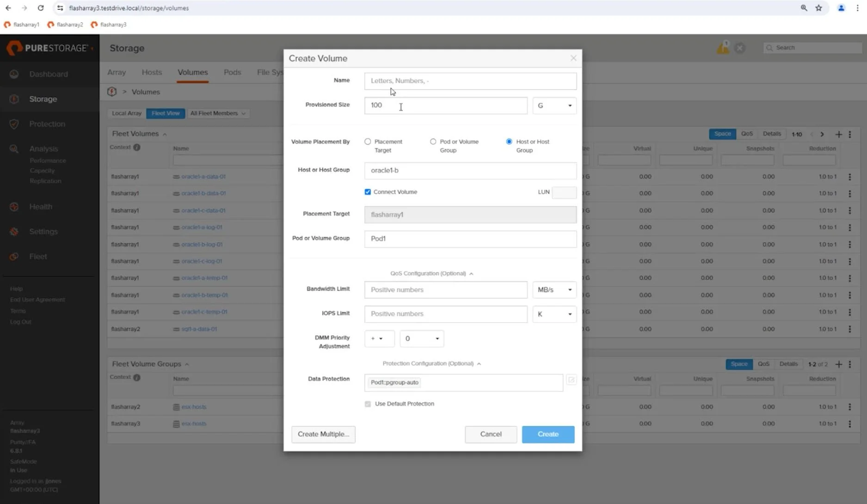Click the Fleet sidebar icon
Image resolution: width=867 pixels, height=504 pixels.
point(14,257)
